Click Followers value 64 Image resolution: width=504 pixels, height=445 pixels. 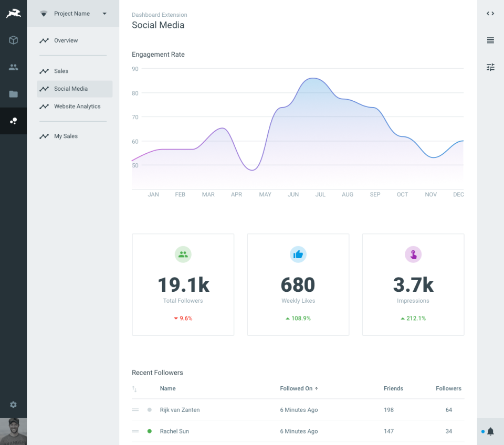coord(449,410)
